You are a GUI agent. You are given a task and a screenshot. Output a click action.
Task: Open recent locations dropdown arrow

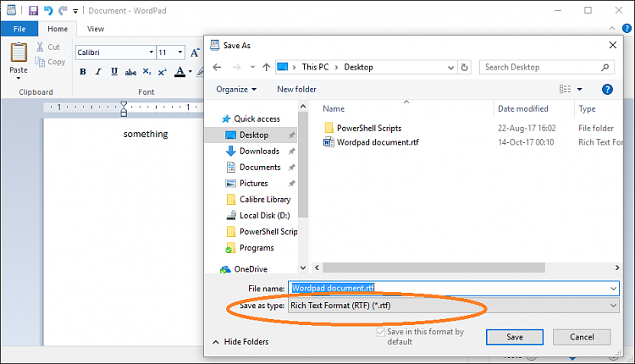[252, 67]
